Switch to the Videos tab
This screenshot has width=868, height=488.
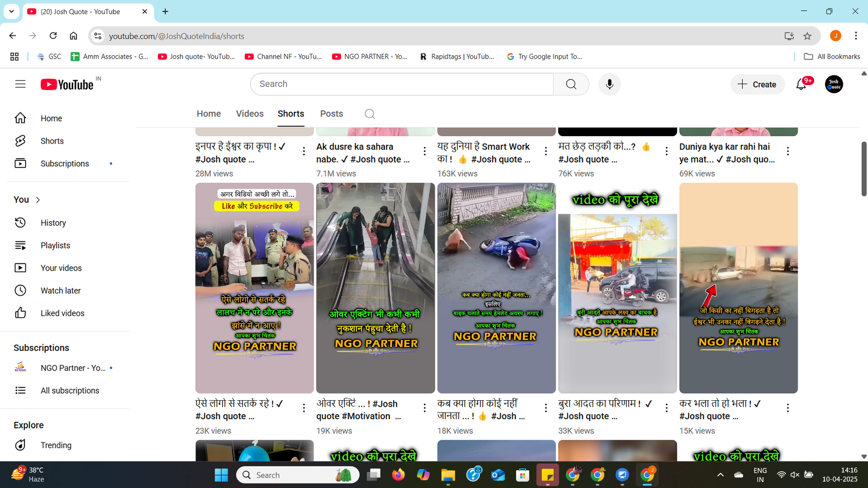coord(250,114)
